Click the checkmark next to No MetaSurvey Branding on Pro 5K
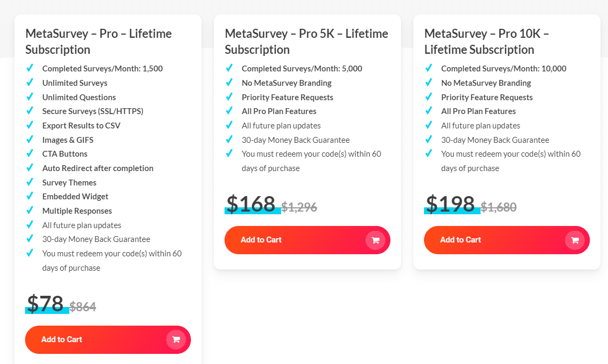This screenshot has height=364, width=608. pyautogui.click(x=229, y=83)
